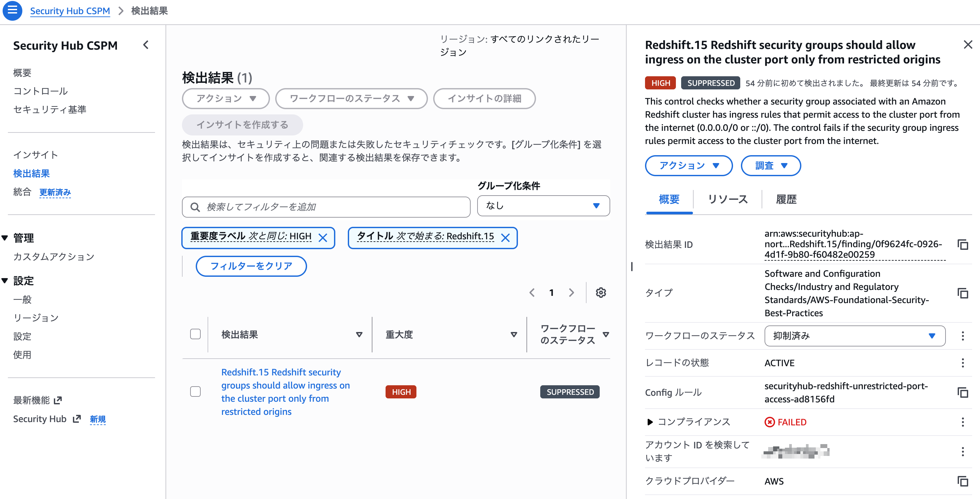Change the 抑制済み workflow status dropdown
Viewport: 980px width, 499px height.
855,336
